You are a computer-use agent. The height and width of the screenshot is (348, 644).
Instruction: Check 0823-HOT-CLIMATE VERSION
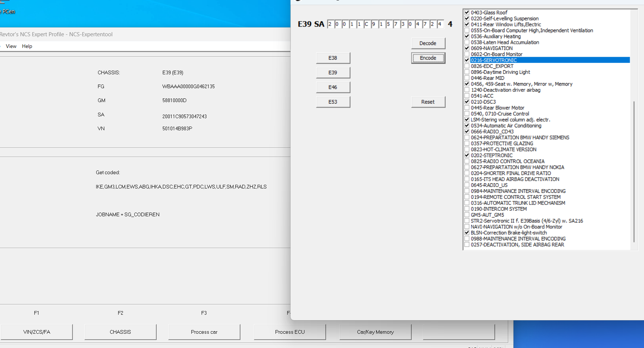point(467,149)
